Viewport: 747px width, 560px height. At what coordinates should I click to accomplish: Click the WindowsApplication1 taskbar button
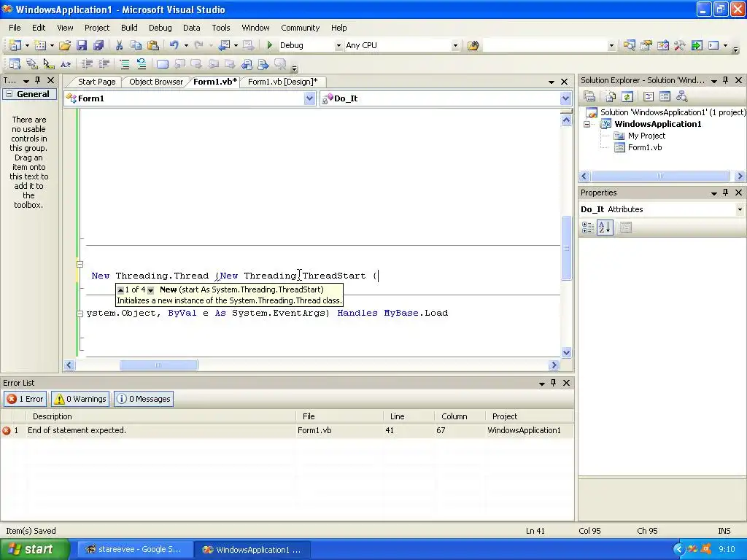252,550
